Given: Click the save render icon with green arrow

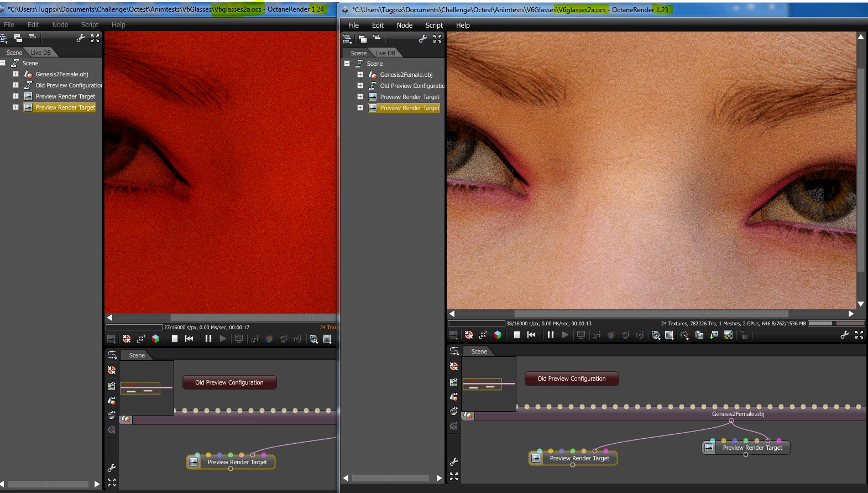Looking at the screenshot, I should (714, 335).
